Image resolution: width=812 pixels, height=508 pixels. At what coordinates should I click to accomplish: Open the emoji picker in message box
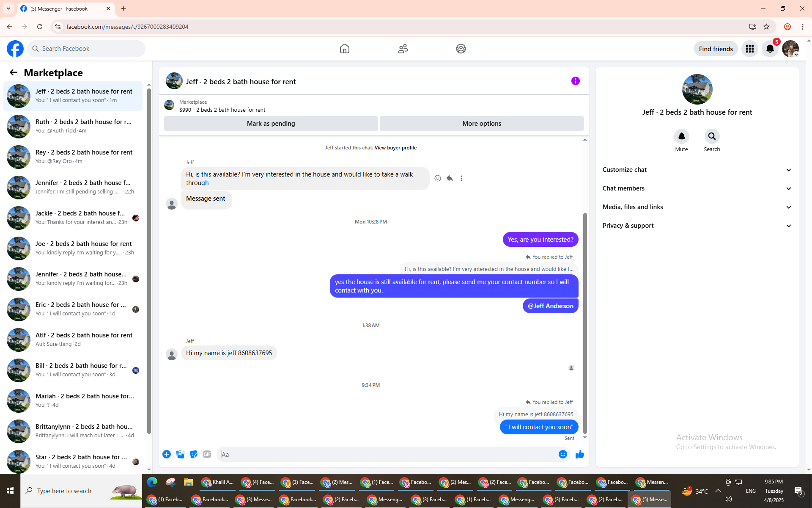pyautogui.click(x=562, y=454)
